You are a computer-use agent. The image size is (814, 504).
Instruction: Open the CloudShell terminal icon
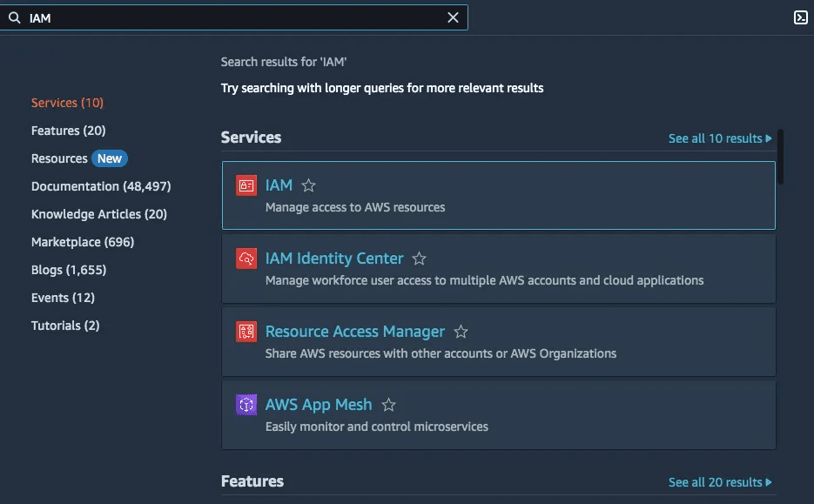tap(800, 17)
